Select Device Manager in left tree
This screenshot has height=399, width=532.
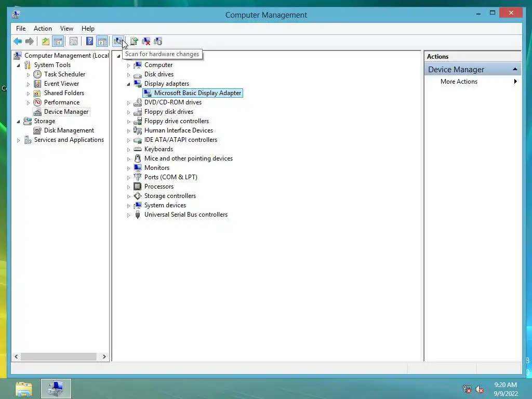tap(66, 112)
